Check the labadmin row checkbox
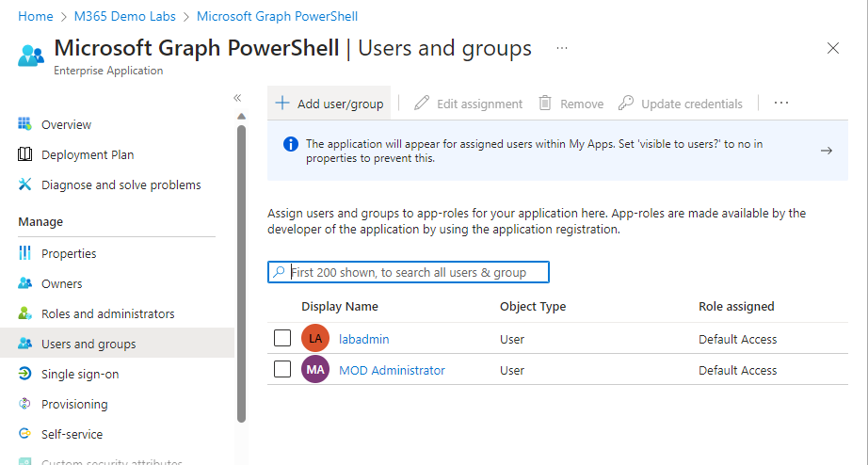The width and height of the screenshot is (868, 465). [x=282, y=338]
